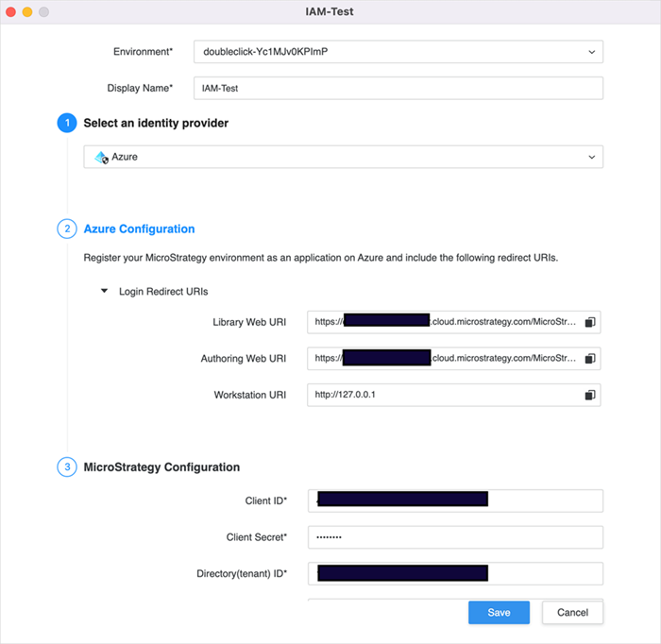Click step 1 circle indicator
The width and height of the screenshot is (661, 644).
(66, 123)
